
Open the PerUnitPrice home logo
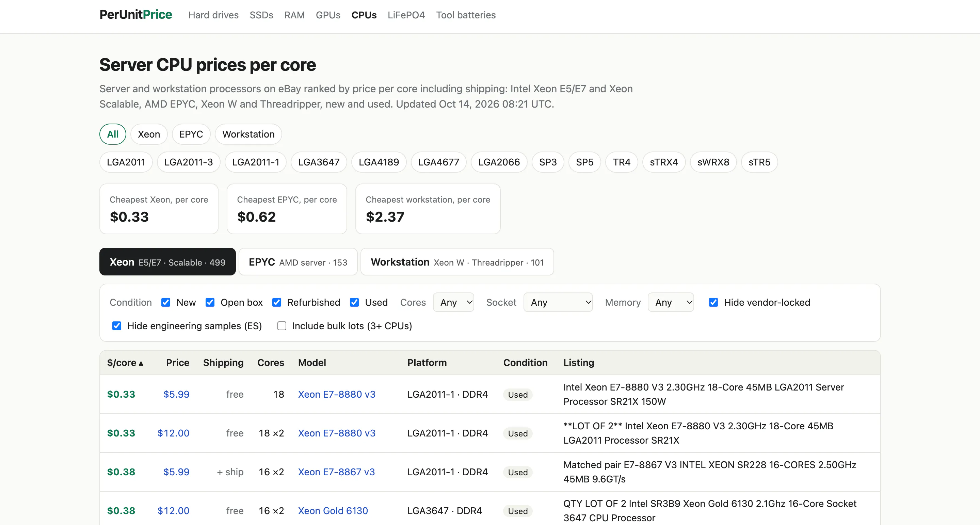coord(135,14)
